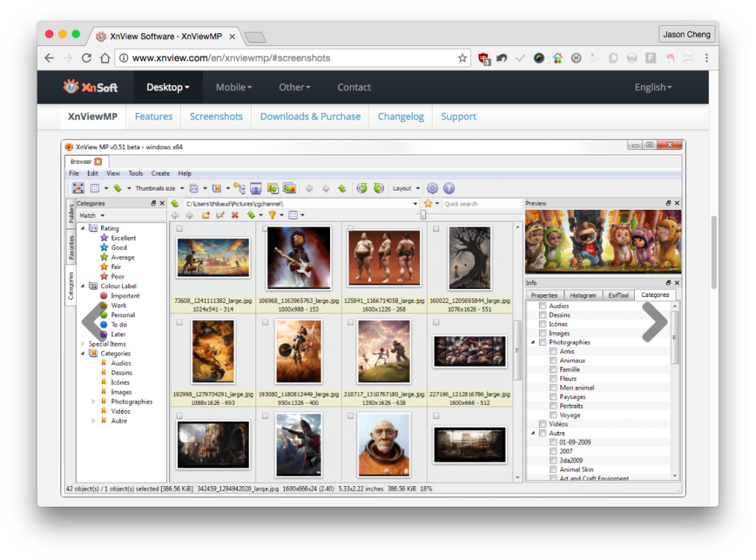Screen dimensions: 756x560
Task: Open the browser home page icon
Action: click(105, 58)
